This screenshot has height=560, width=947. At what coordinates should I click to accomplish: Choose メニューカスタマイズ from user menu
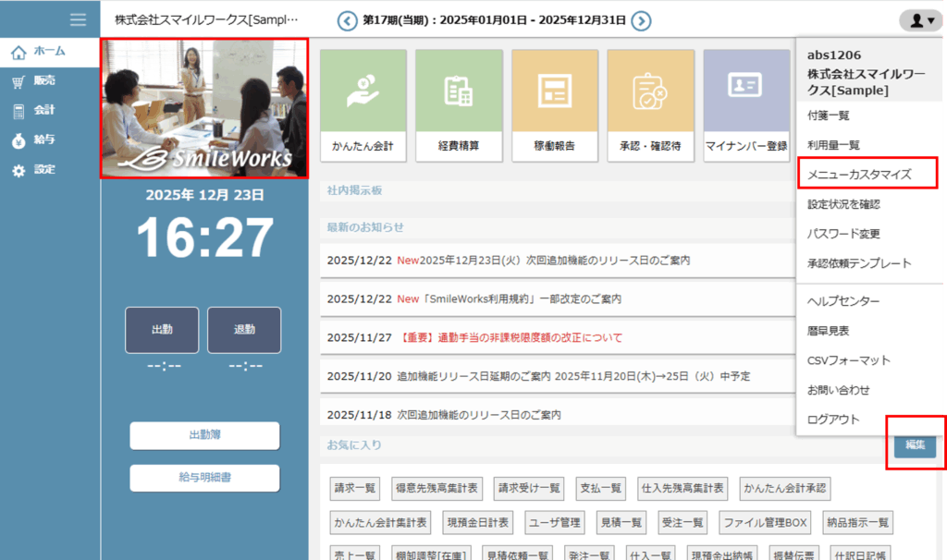tap(860, 174)
